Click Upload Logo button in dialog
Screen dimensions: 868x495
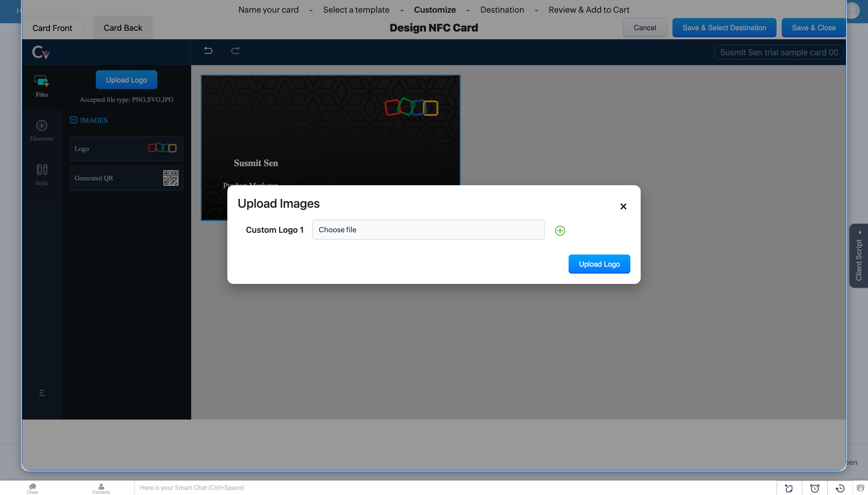pyautogui.click(x=599, y=264)
